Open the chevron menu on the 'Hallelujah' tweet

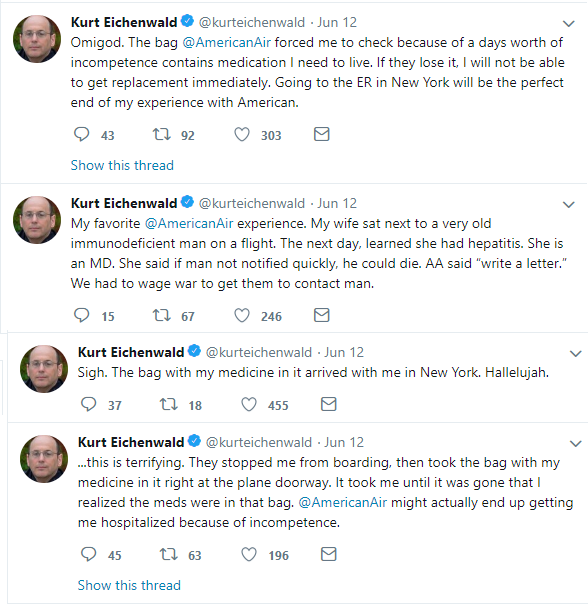(576, 354)
